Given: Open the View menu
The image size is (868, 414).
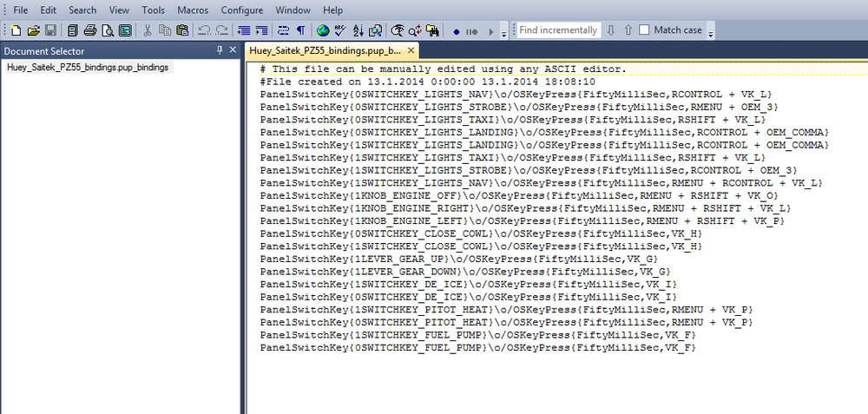Looking at the screenshot, I should pyautogui.click(x=119, y=10).
